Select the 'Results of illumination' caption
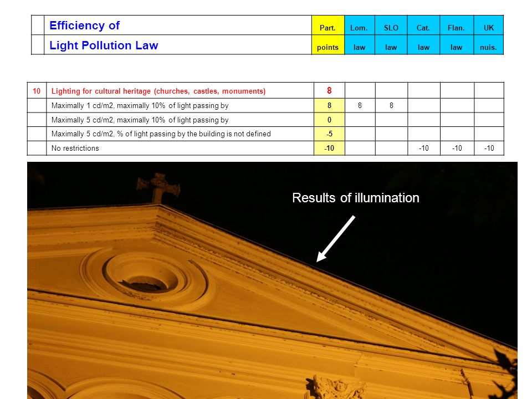532x399 pixels. 356,198
